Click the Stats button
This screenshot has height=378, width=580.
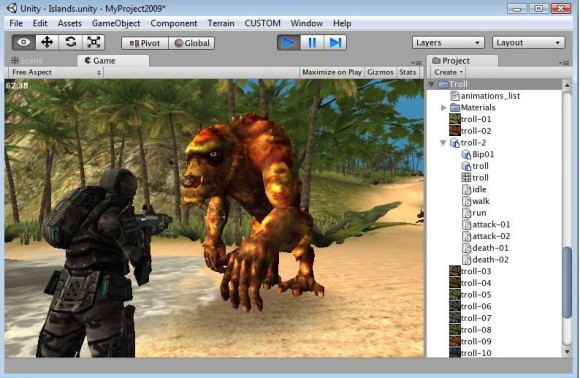tap(408, 72)
